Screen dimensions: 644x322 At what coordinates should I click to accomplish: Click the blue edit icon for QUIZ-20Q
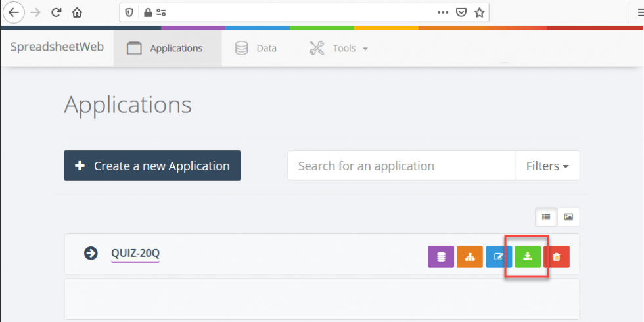(x=499, y=257)
